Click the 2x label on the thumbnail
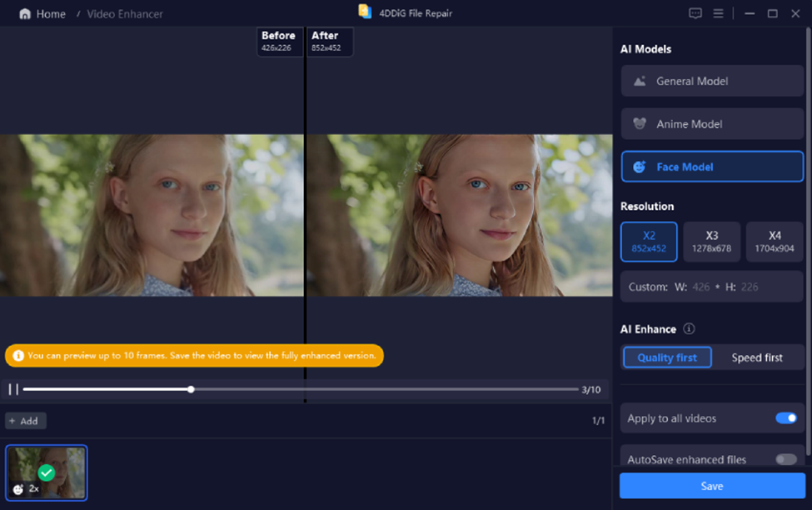The height and width of the screenshot is (510, 812). coord(34,488)
